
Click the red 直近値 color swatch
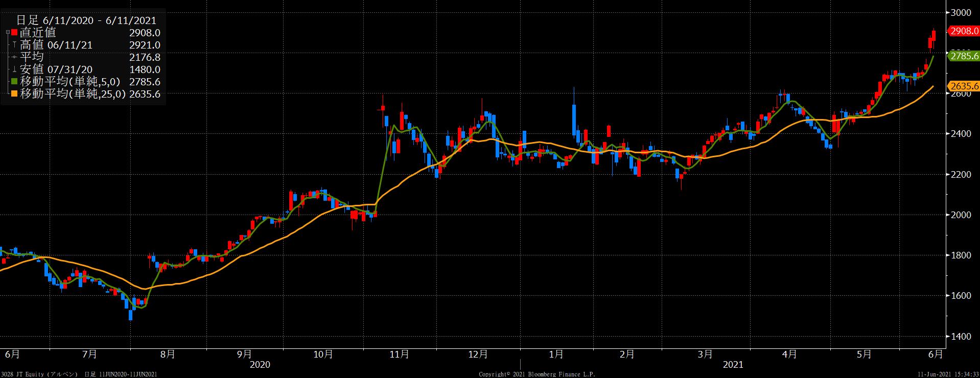[15, 33]
